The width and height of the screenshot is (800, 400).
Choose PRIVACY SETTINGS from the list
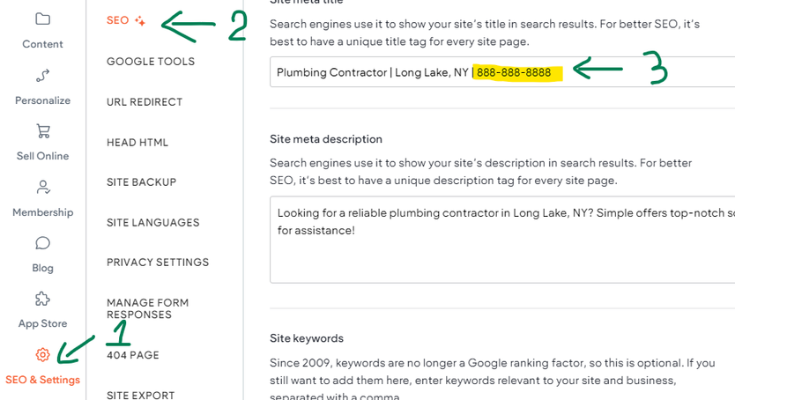pyautogui.click(x=158, y=262)
